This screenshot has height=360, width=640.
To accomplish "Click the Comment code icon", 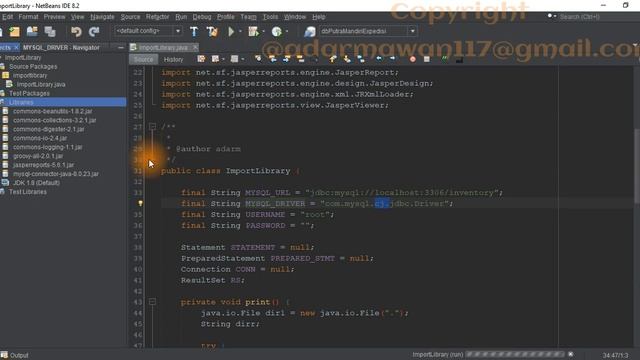I will click(444, 59).
